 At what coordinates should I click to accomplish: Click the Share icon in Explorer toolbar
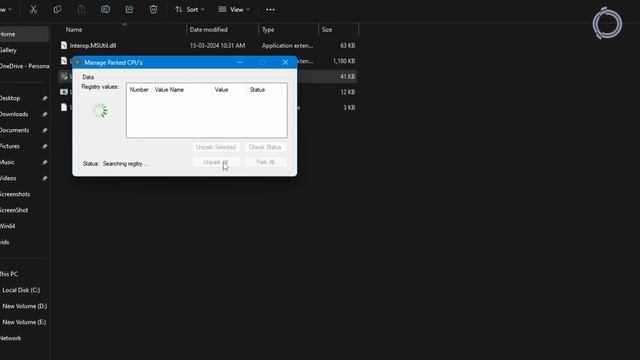point(129,9)
